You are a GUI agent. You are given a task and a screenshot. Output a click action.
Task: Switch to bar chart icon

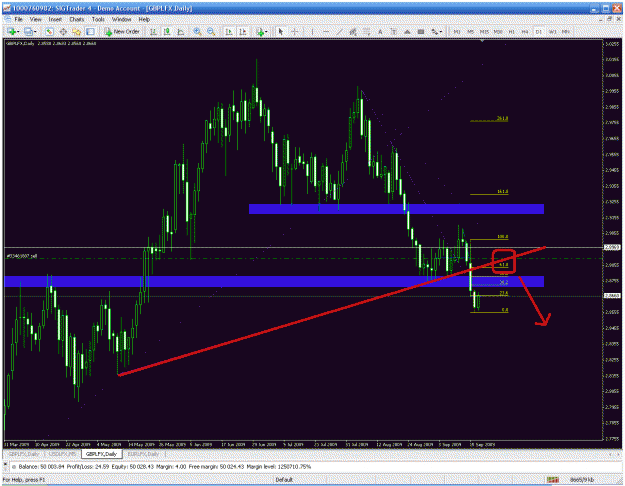point(153,32)
